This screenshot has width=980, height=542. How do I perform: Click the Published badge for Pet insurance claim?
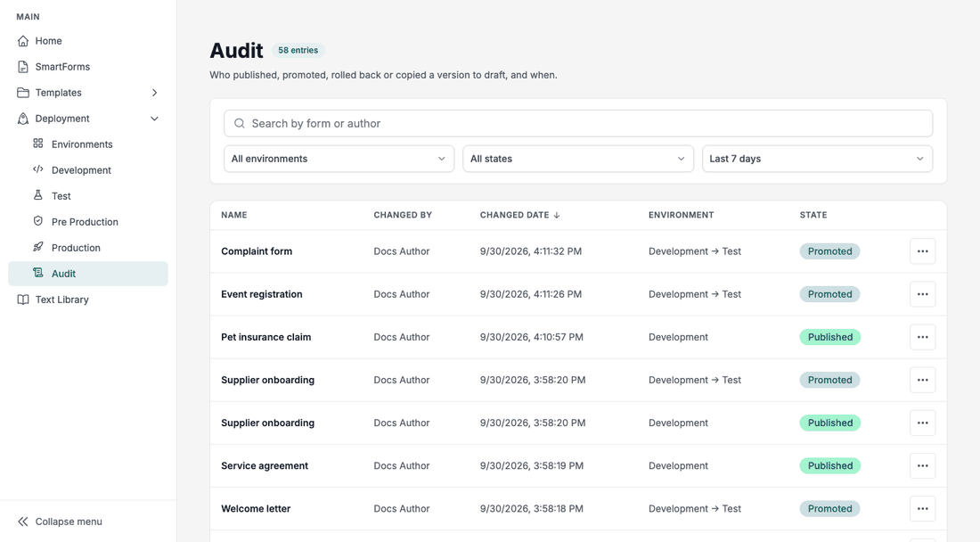coord(830,337)
